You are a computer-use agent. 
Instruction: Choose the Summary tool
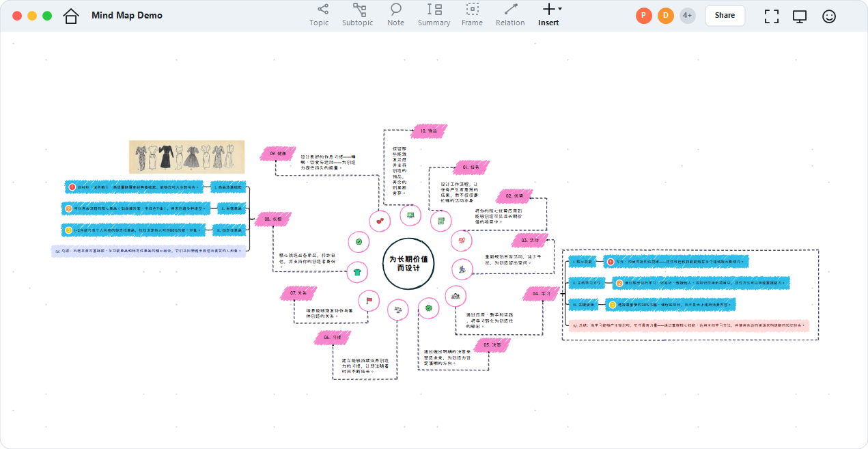434,15
